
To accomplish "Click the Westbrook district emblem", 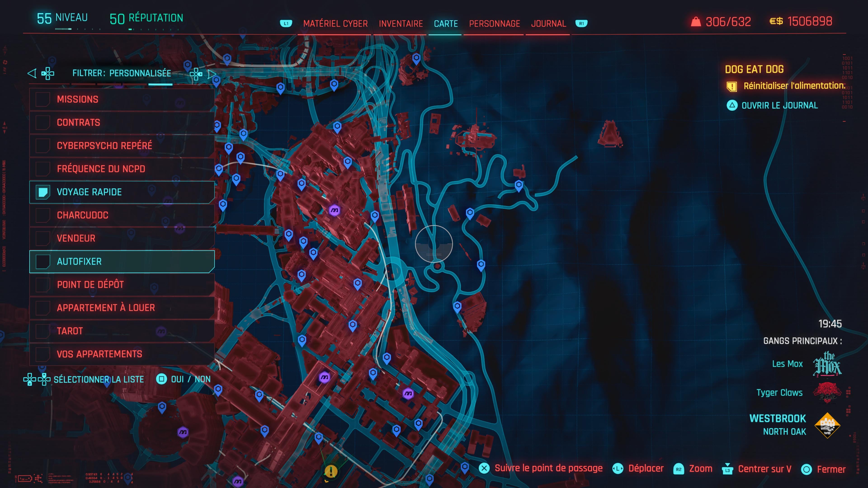I will pos(827,425).
